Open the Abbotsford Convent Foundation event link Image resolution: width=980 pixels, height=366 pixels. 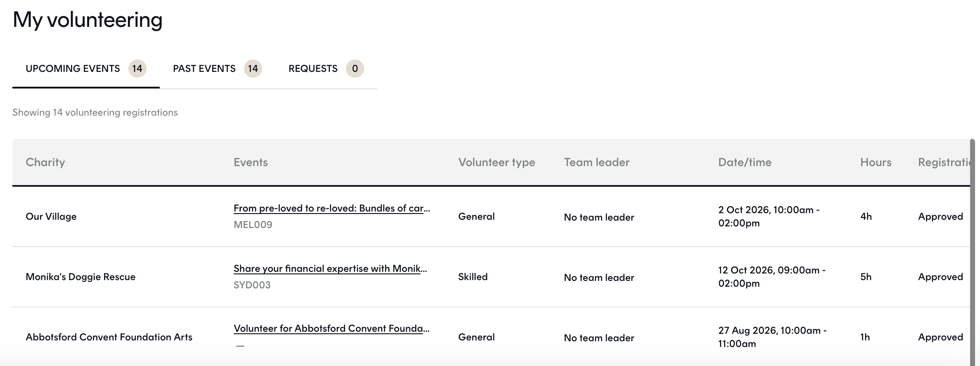click(331, 328)
